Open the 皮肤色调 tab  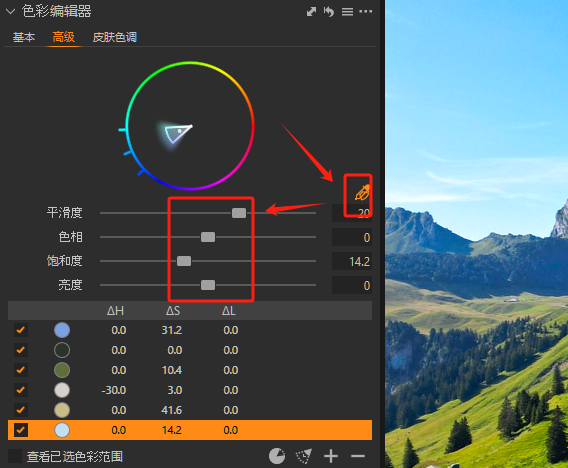(x=115, y=37)
